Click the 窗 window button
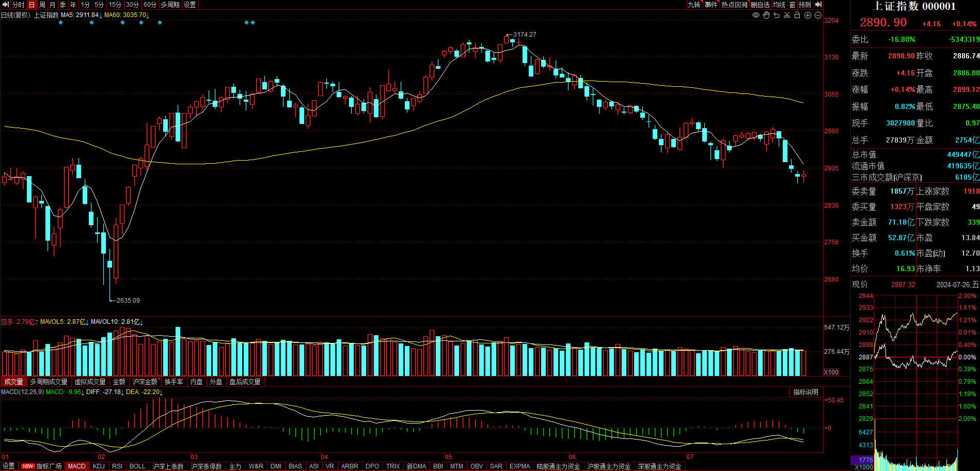 point(792,5)
